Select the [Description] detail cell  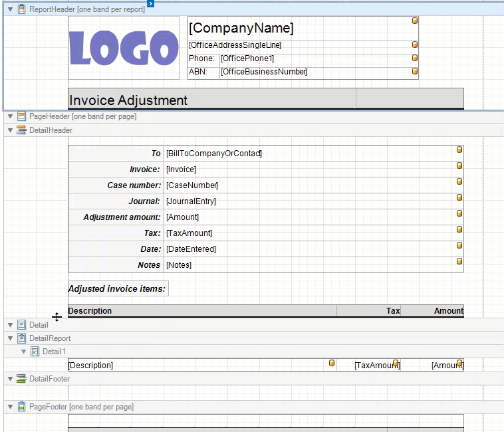[203, 365]
